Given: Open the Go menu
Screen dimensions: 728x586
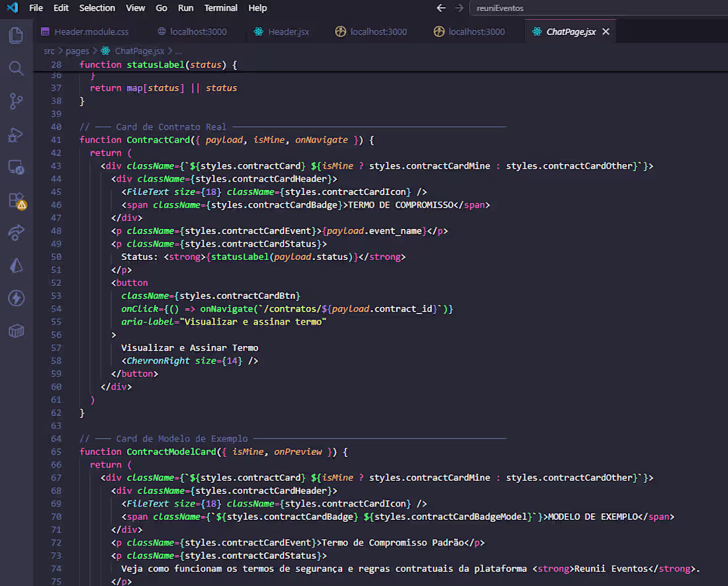Looking at the screenshot, I should click(161, 8).
